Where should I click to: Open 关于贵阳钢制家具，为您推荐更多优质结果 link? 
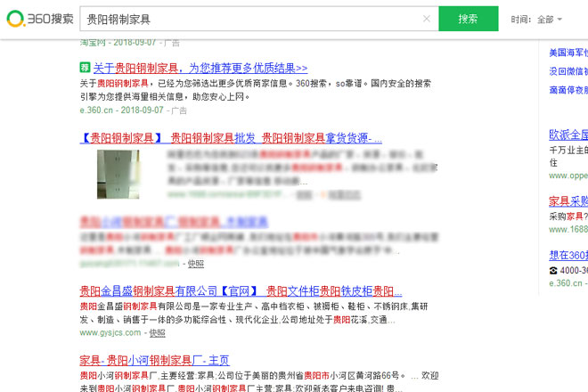200,68
